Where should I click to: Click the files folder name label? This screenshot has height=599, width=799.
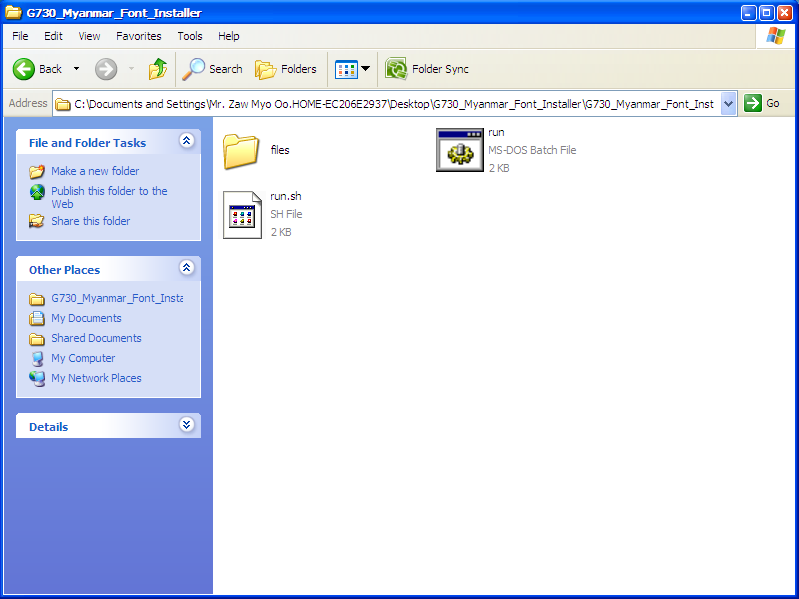pyautogui.click(x=280, y=150)
